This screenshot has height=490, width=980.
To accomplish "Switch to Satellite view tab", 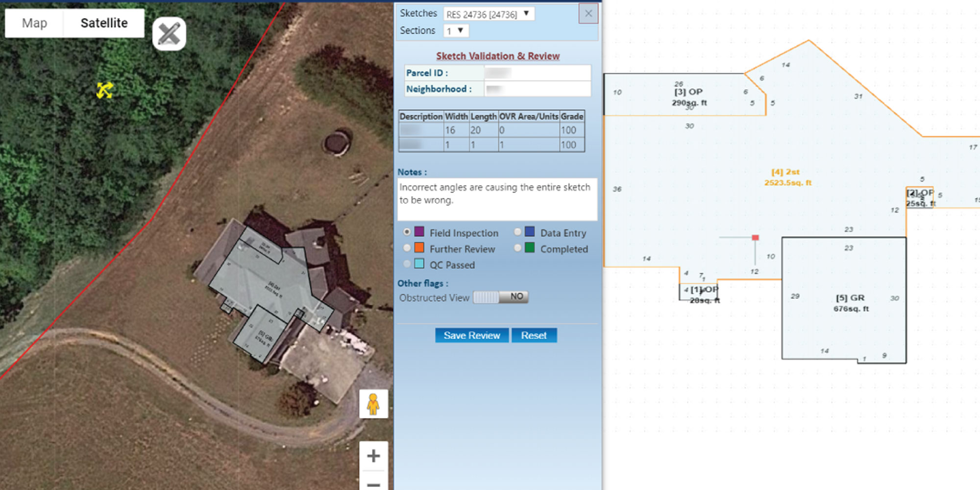I will (104, 23).
